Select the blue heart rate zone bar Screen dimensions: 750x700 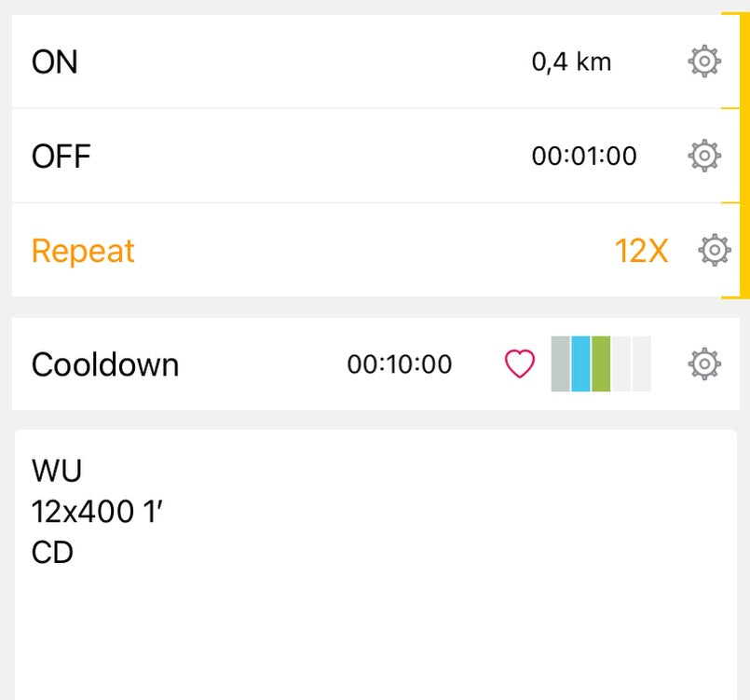coord(580,364)
